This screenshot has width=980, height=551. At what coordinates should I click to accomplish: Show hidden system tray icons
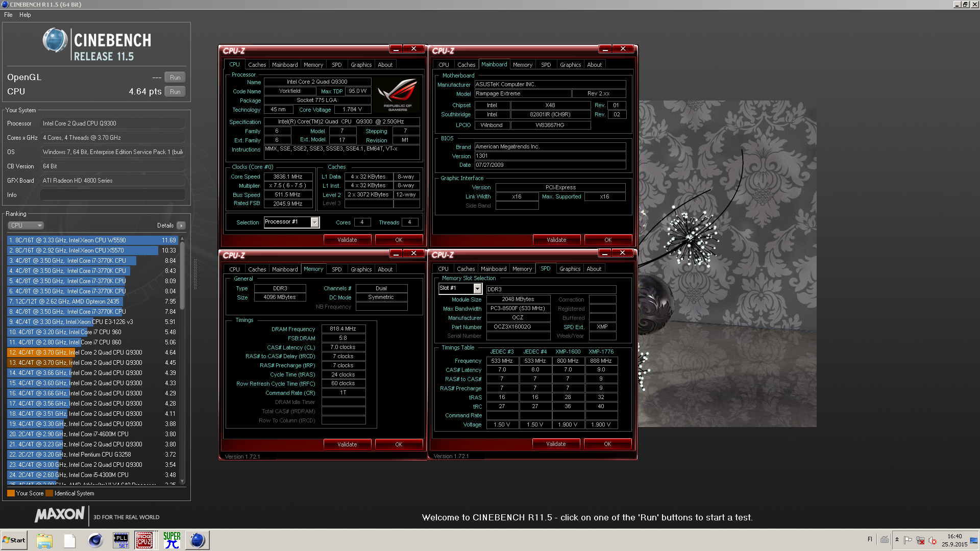[897, 540]
